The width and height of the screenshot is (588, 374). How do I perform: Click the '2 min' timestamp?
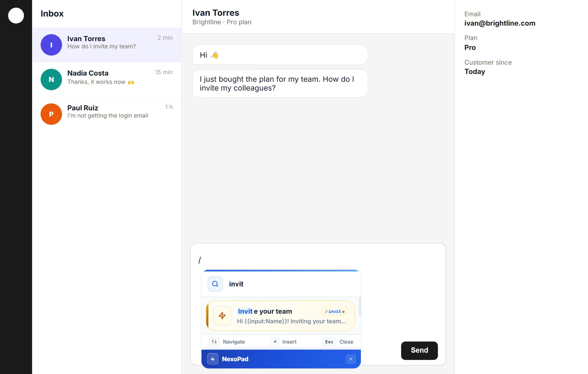[165, 38]
